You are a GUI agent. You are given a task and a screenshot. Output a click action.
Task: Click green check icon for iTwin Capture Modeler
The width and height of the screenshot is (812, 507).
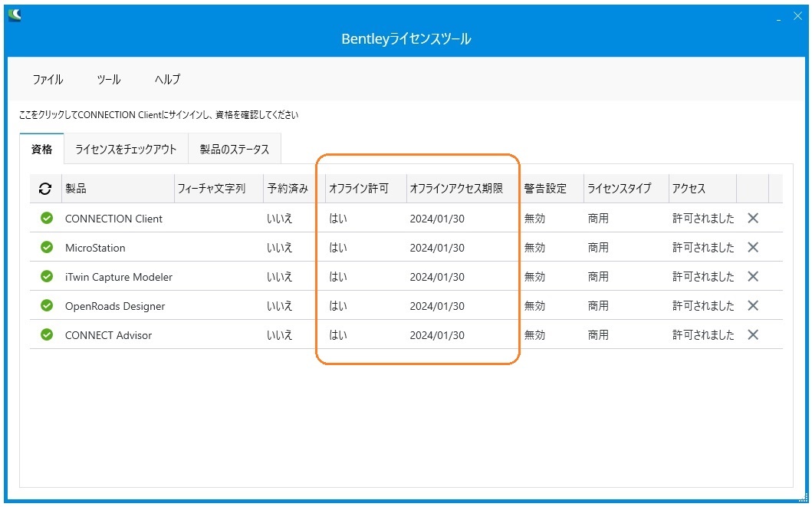pos(47,277)
